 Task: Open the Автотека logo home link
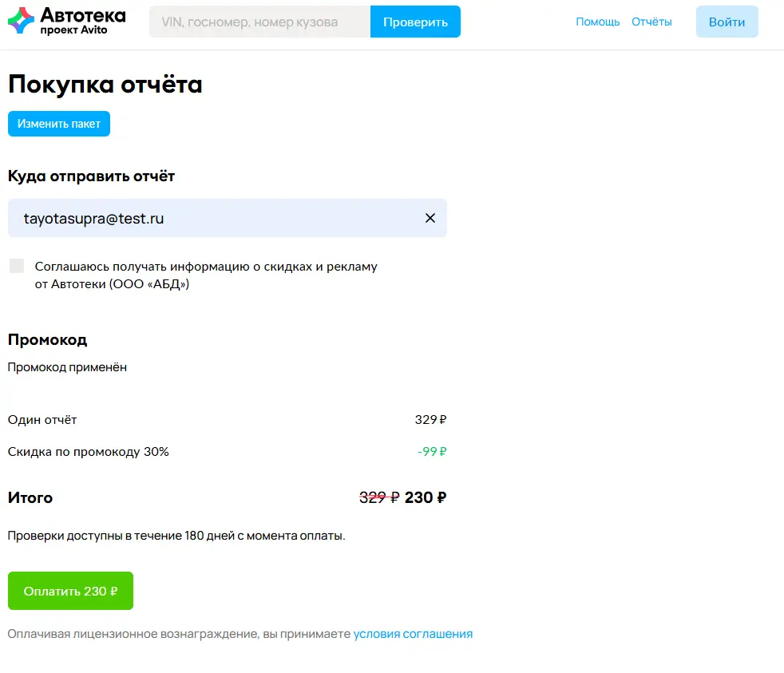tap(67, 21)
